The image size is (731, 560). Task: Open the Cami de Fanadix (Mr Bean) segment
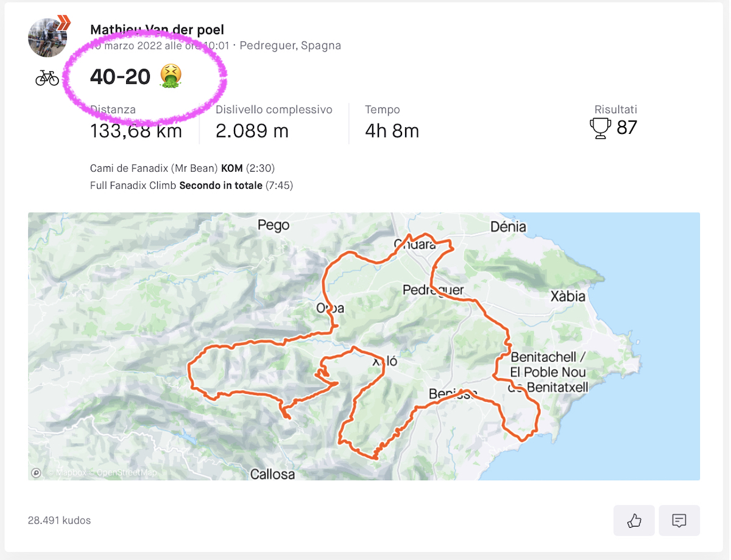pos(154,168)
